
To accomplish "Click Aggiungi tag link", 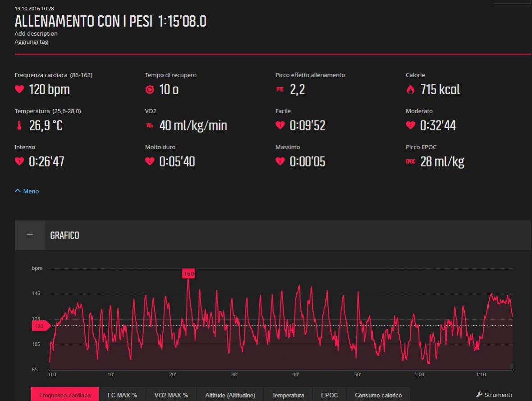I will pyautogui.click(x=31, y=41).
